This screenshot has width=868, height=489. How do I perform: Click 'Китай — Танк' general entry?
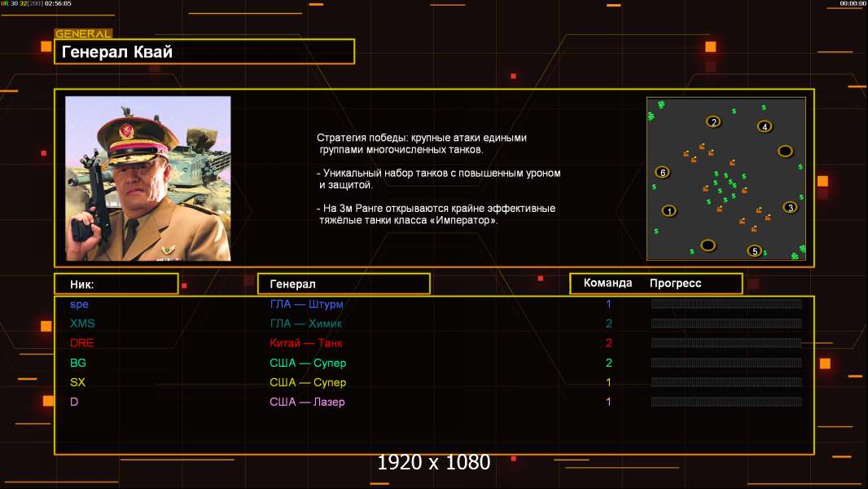point(305,343)
